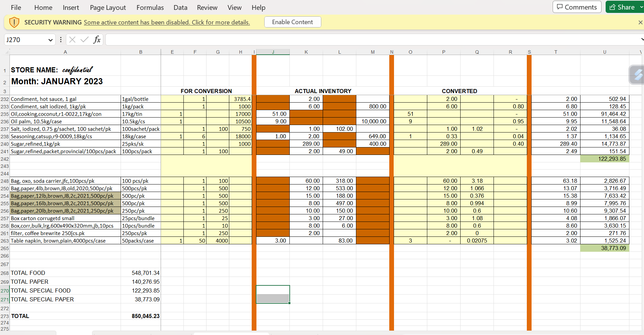644x335 pixels.
Task: Select the "Oil palm, 10.5kg/case" cell
Action: 65,121
